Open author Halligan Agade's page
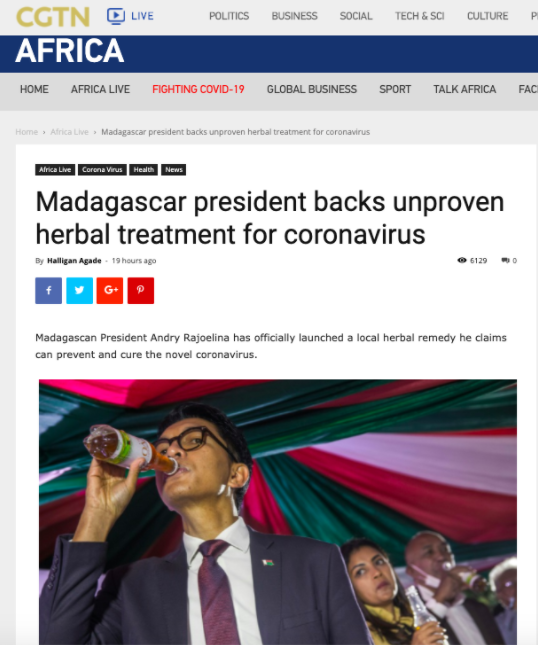 74,261
